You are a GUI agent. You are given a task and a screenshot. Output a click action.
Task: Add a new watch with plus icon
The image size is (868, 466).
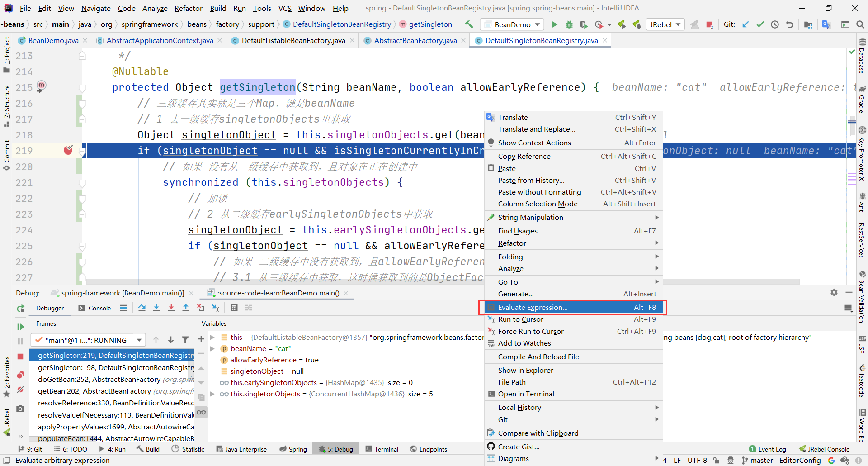[201, 338]
